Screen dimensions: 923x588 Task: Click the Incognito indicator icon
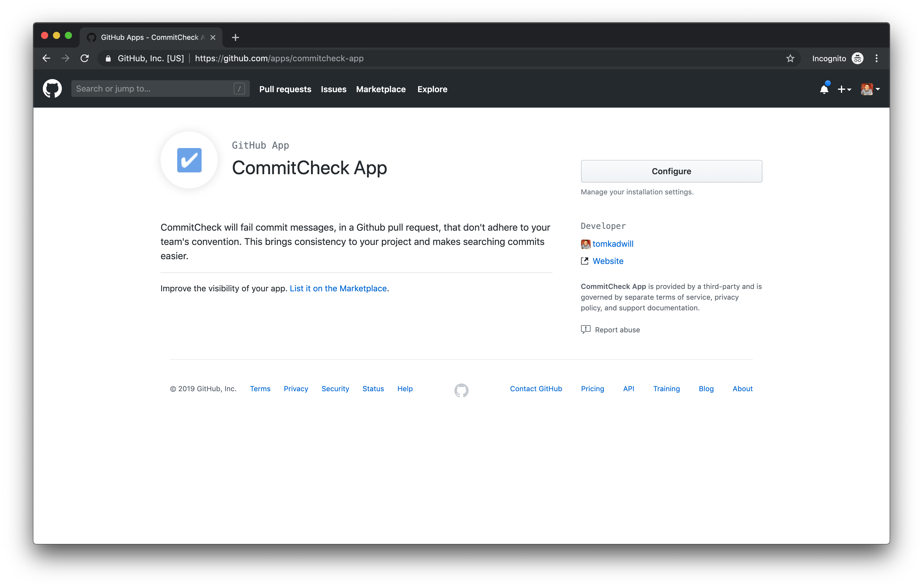[x=858, y=58]
